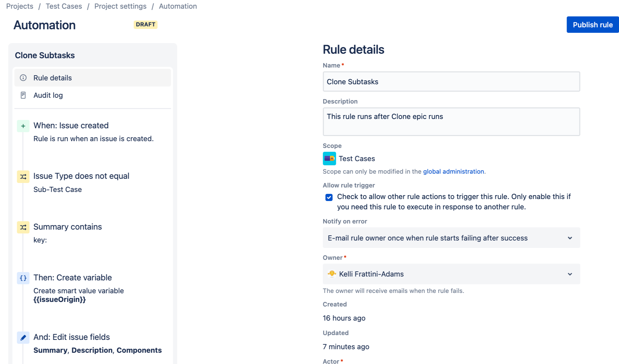Image resolution: width=619 pixels, height=364 pixels.
Task: Click the curly braces icon for Create variable
Action: click(x=23, y=278)
